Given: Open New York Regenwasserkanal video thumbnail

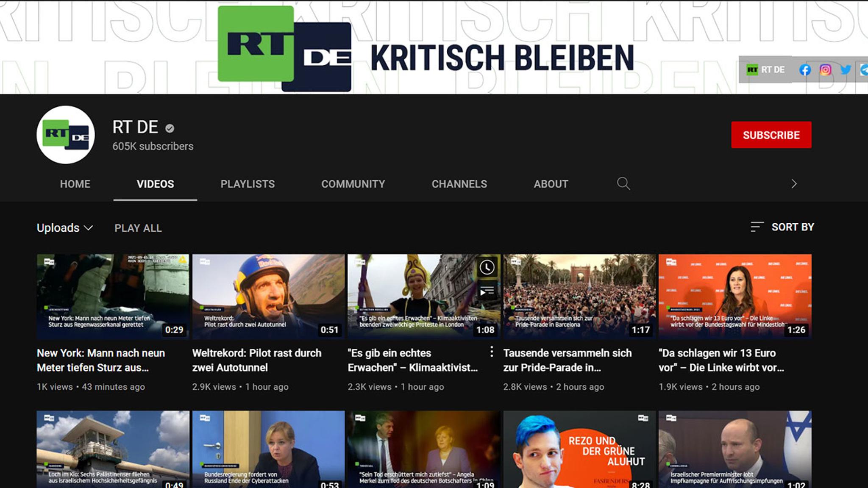Looking at the screenshot, I should tap(113, 297).
